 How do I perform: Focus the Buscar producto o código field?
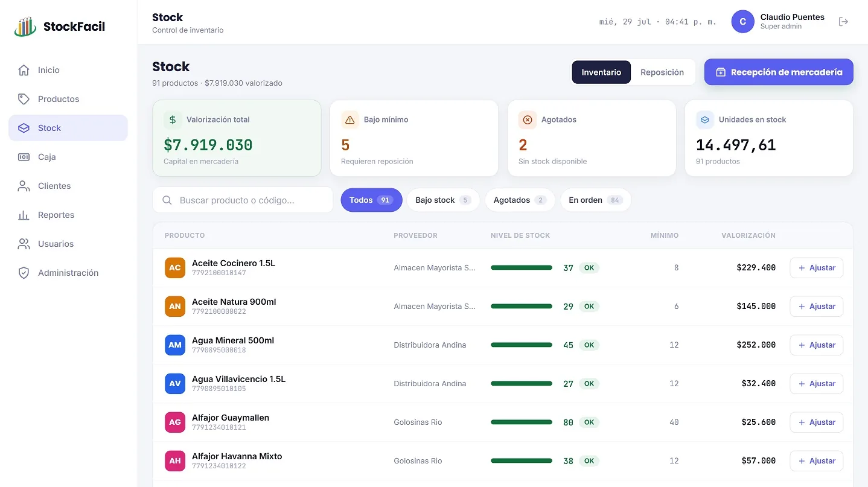243,200
